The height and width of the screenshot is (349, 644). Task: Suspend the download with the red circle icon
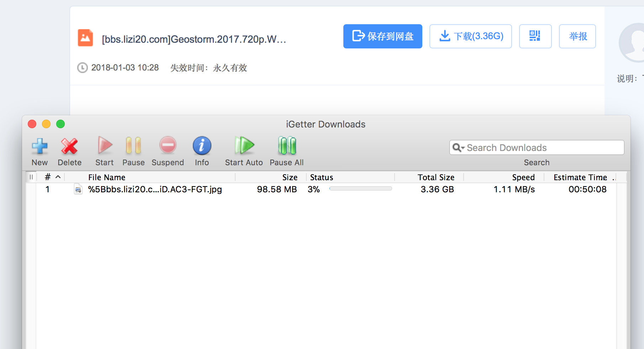168,146
